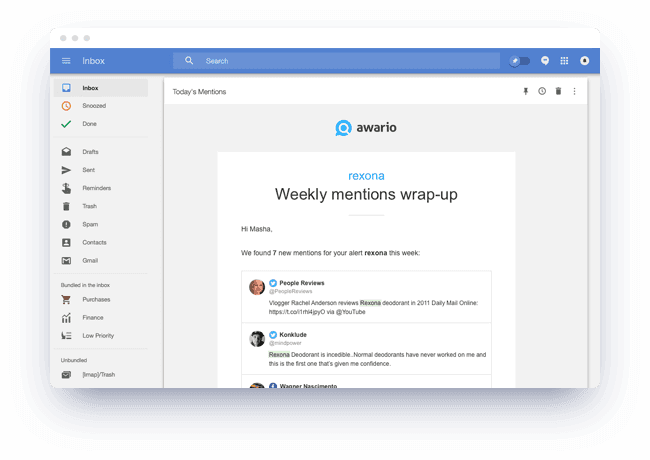This screenshot has width=650, height=460.
Task: Click the Today's Mentions subject
Action: pos(199,92)
